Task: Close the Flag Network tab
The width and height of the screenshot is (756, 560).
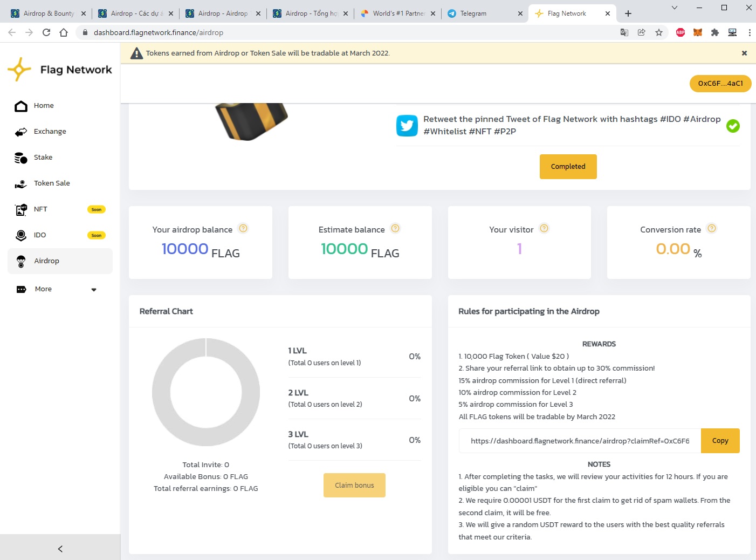Action: 608,13
